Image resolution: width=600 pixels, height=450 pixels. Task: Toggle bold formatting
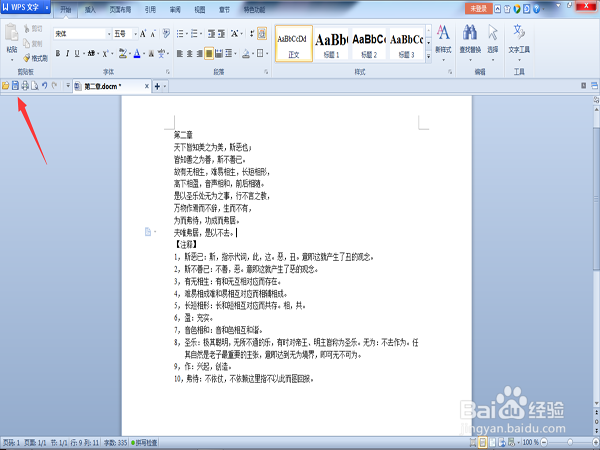click(x=58, y=54)
